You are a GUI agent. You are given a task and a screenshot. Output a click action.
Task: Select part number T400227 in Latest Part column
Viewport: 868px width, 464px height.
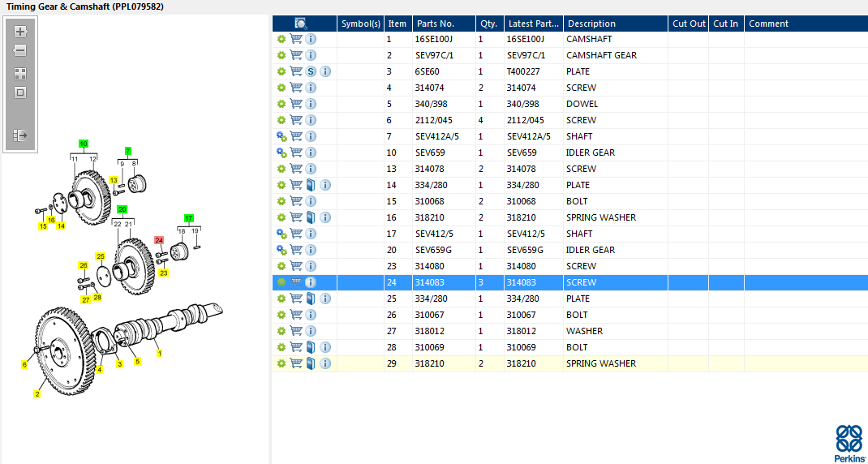pos(526,71)
